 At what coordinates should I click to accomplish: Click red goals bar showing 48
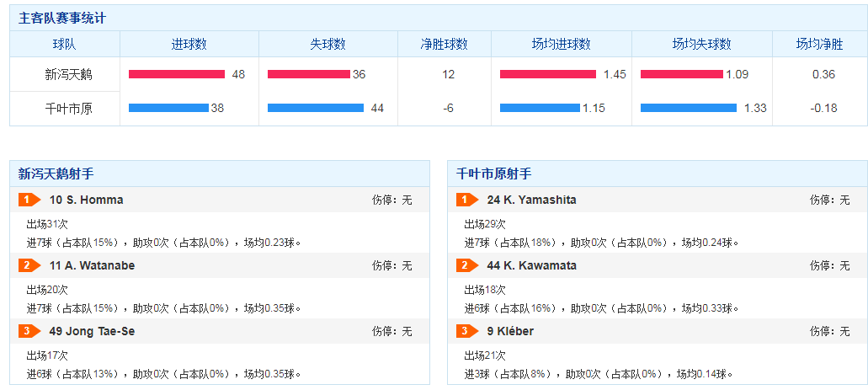(177, 74)
